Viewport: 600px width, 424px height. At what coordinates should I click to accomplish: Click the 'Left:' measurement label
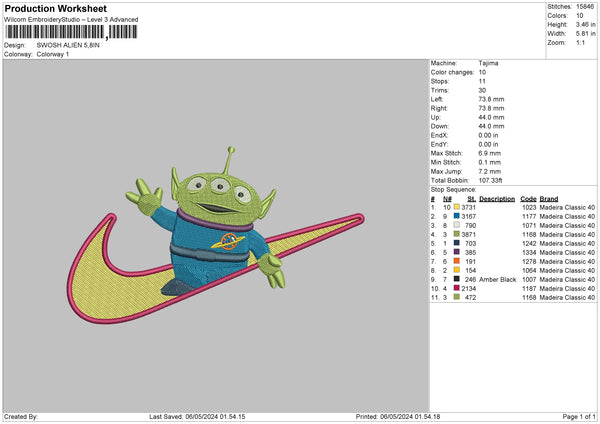coord(437,99)
